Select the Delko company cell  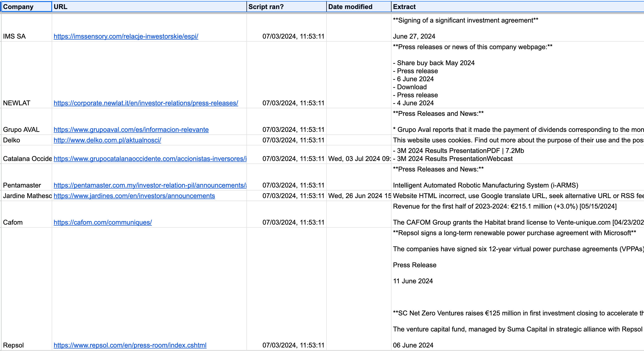pyautogui.click(x=26, y=140)
